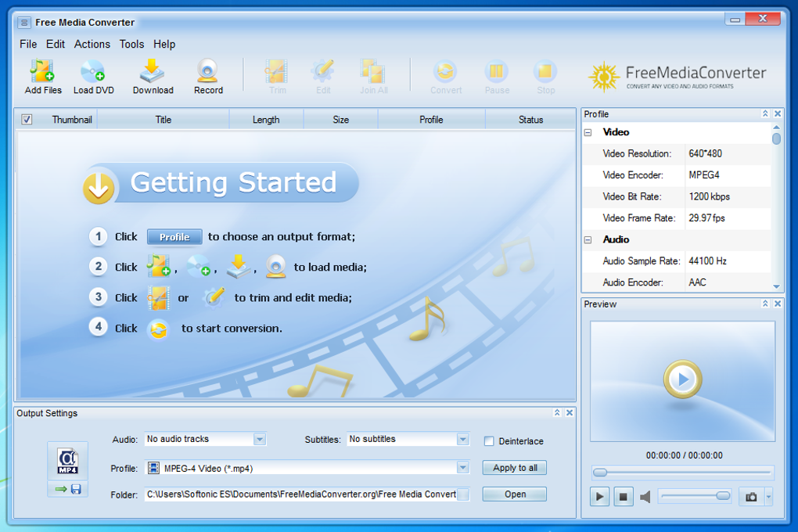Click the Video Resolution value 640*480
Viewport: 798px width, 532px height.
click(x=705, y=154)
